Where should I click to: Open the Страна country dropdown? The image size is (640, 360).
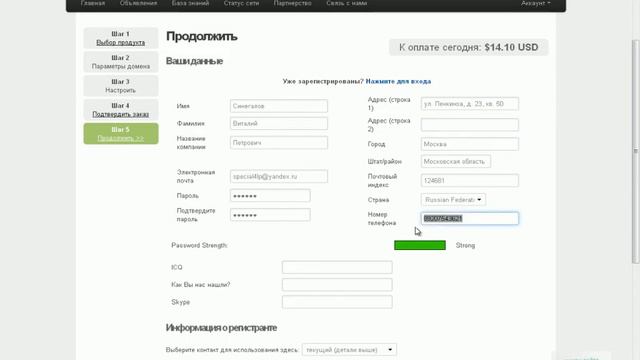pos(453,200)
